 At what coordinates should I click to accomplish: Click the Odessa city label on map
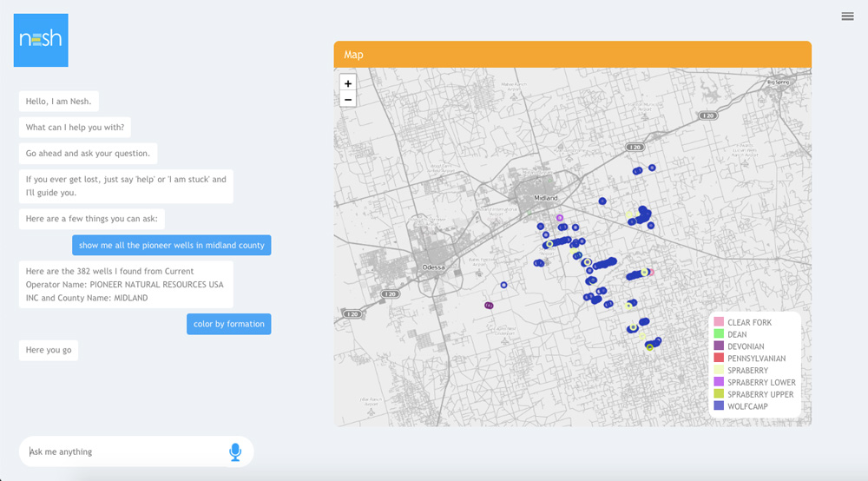[432, 267]
